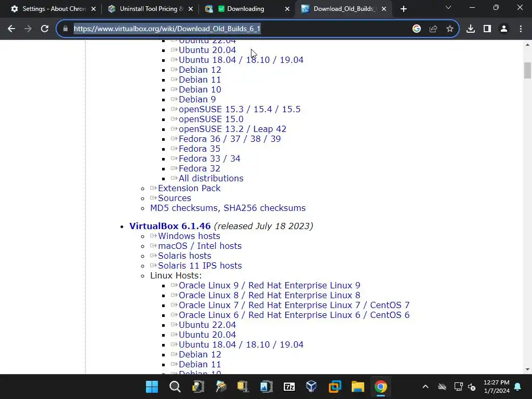
Task: Reload the current page
Action: [x=45, y=29]
